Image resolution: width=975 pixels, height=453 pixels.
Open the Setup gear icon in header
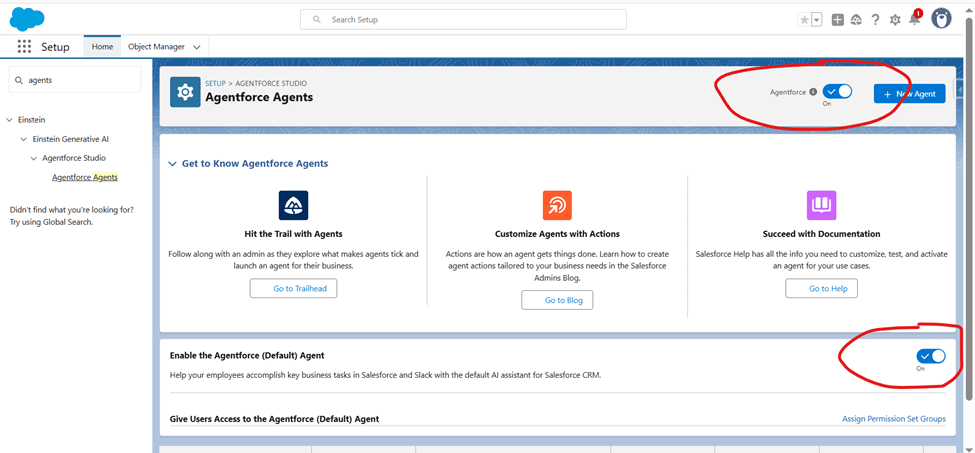pyautogui.click(x=895, y=20)
